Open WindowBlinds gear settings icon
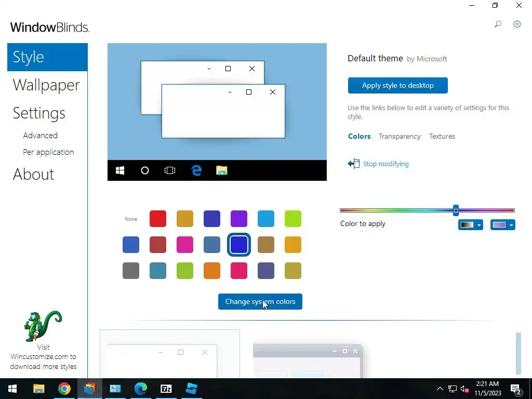The width and height of the screenshot is (532, 399). (x=517, y=24)
